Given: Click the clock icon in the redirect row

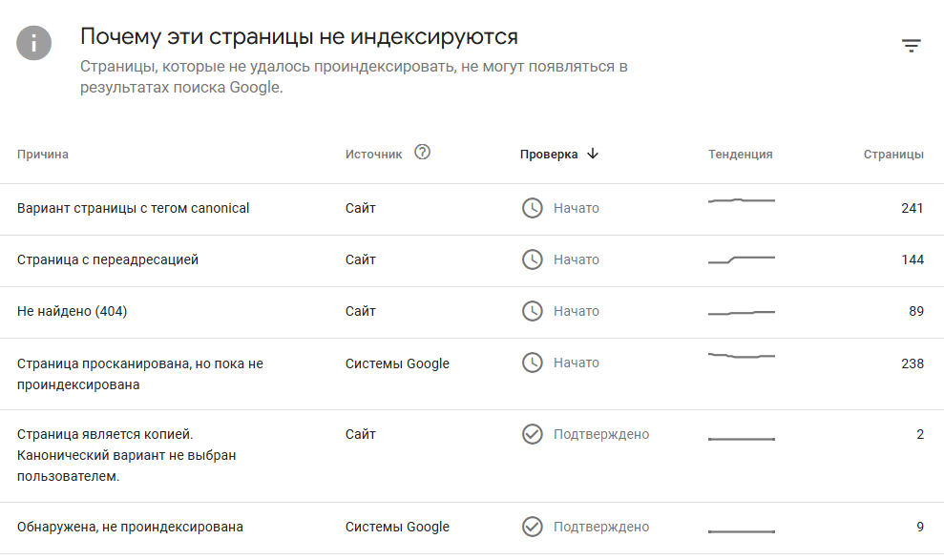Looking at the screenshot, I should [532, 259].
